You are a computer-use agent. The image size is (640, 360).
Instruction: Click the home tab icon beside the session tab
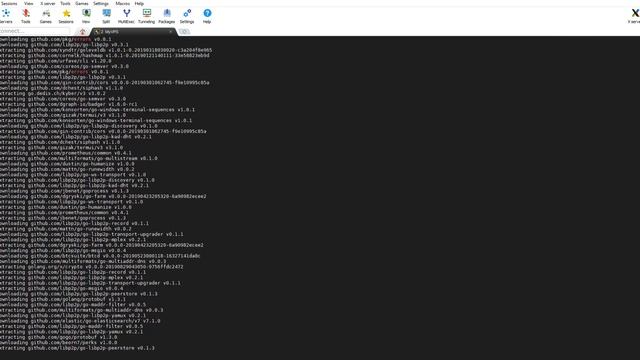click(82, 31)
